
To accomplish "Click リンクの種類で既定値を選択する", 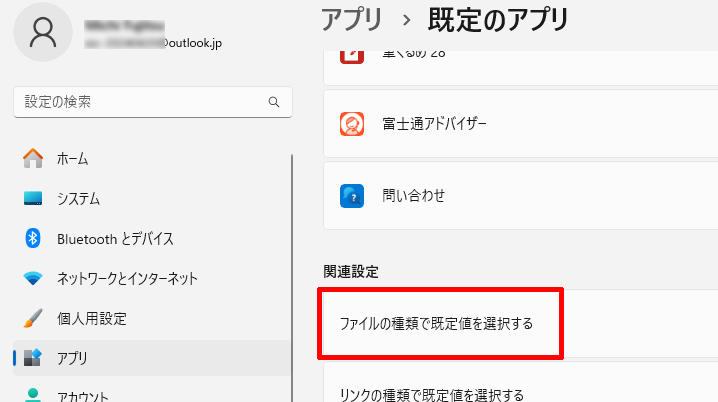I will click(x=521, y=382).
